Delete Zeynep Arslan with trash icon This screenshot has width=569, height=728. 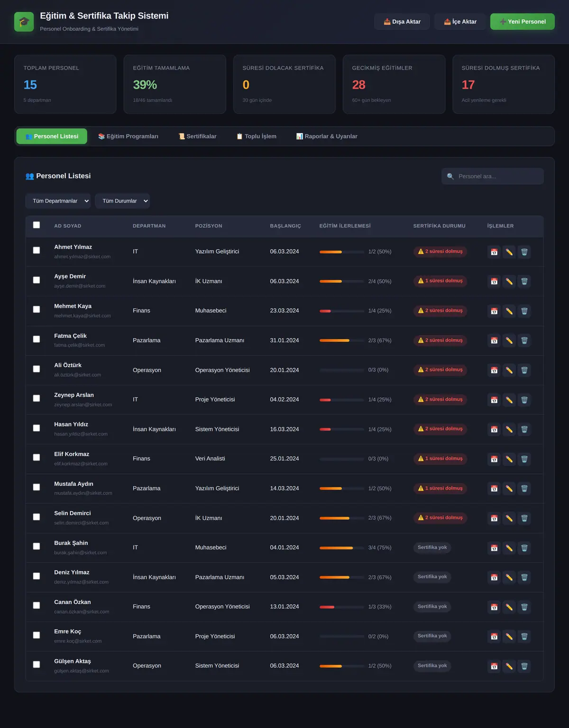[524, 400]
